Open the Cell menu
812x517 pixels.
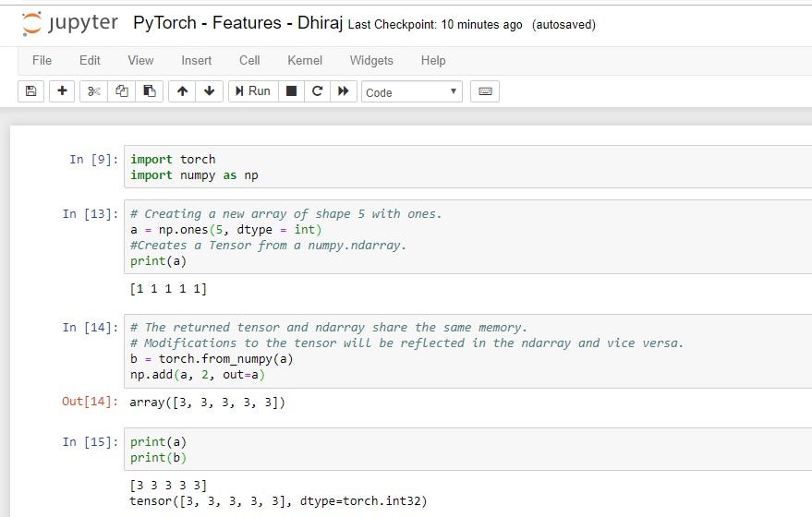coord(249,61)
